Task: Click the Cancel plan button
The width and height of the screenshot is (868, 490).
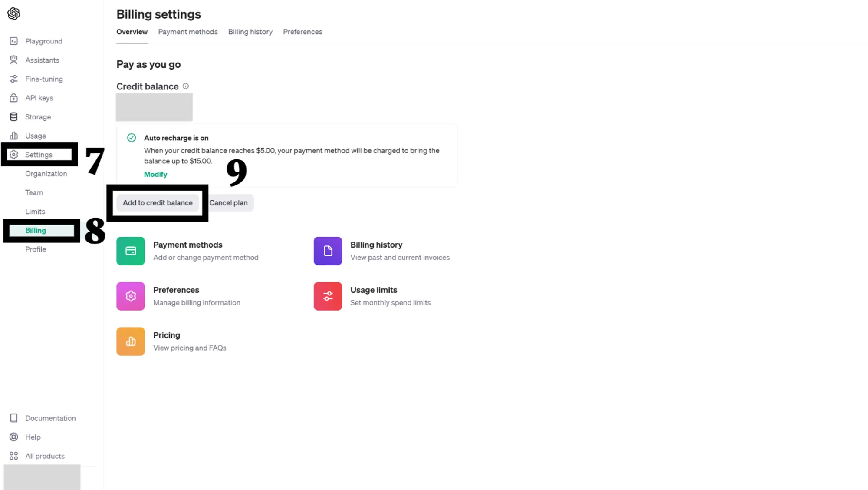Action: click(x=229, y=203)
